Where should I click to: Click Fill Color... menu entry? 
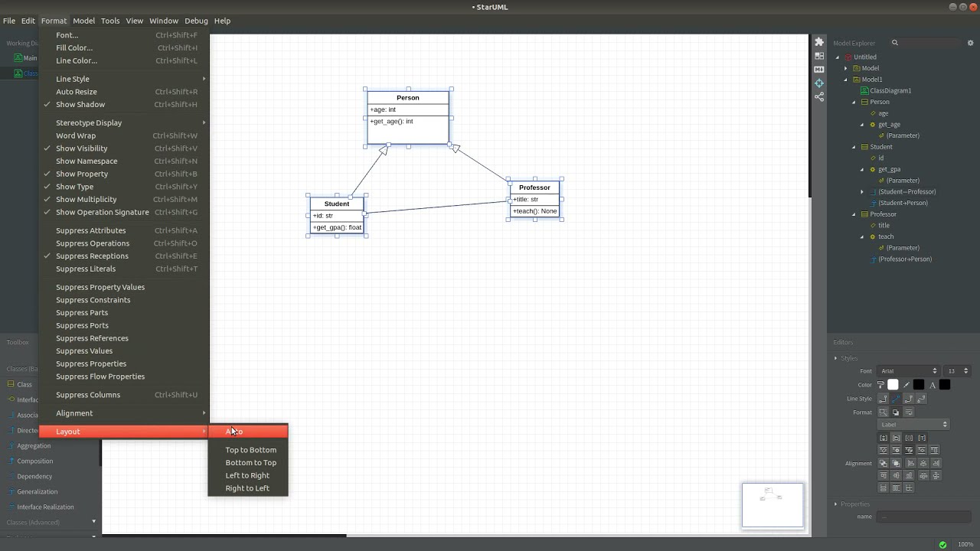pyautogui.click(x=124, y=47)
